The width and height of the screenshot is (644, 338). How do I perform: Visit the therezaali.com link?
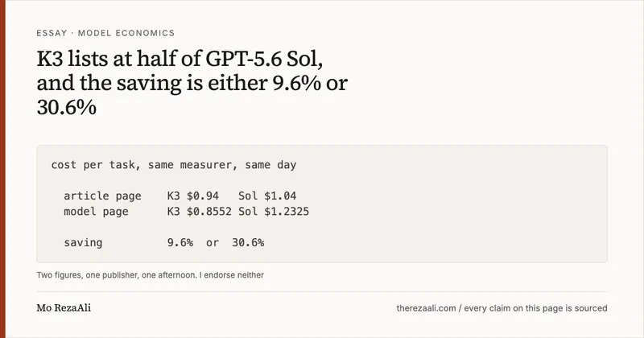coord(426,308)
